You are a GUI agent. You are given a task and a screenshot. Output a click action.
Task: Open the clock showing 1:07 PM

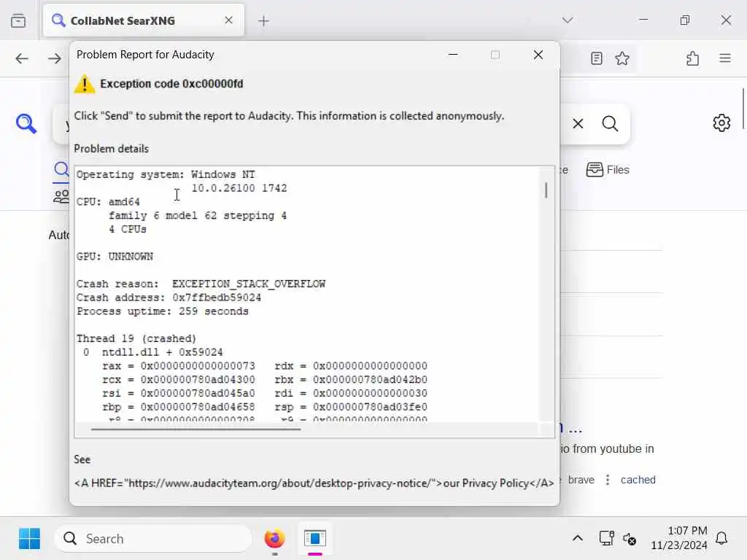tap(679, 538)
